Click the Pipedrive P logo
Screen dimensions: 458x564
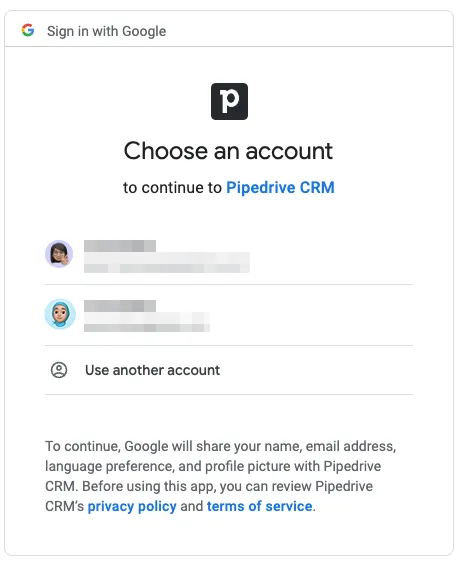click(x=229, y=101)
